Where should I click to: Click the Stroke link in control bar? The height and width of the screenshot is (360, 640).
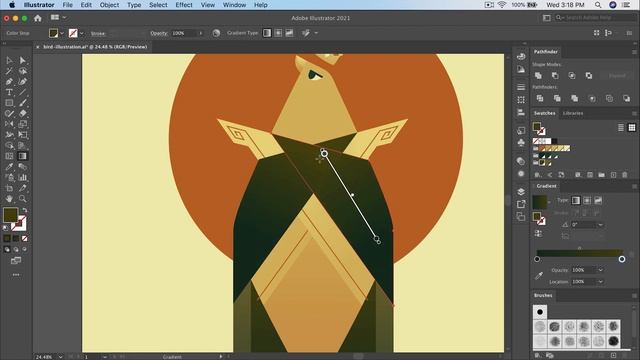pos(98,33)
